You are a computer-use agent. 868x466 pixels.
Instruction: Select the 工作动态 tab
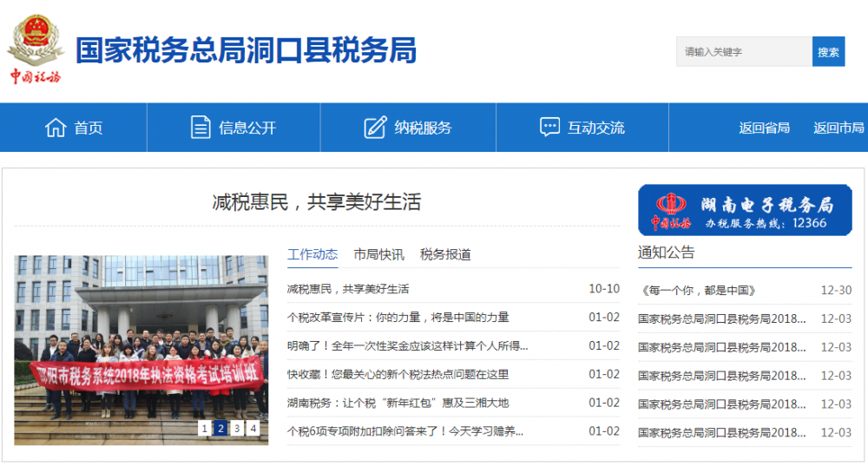[312, 254]
